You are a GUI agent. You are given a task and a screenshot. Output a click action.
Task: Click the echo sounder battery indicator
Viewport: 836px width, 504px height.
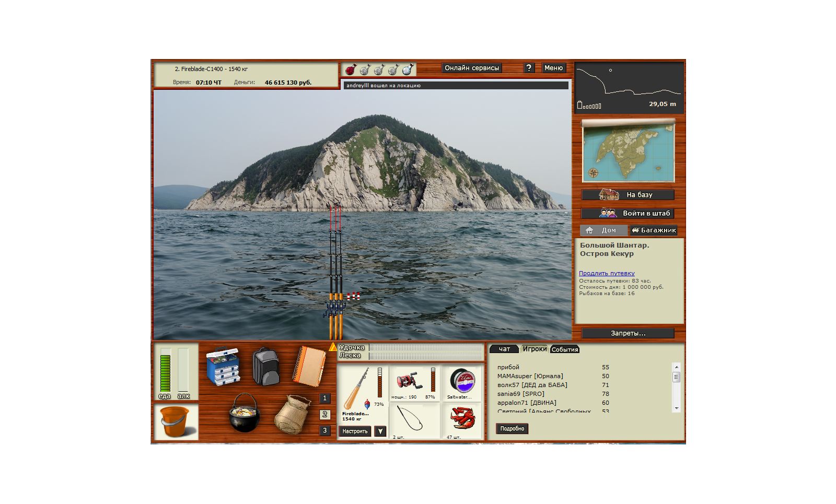click(589, 106)
